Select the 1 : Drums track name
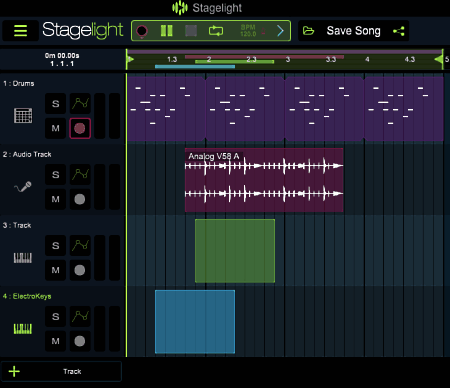450x388 pixels. pyautogui.click(x=19, y=83)
